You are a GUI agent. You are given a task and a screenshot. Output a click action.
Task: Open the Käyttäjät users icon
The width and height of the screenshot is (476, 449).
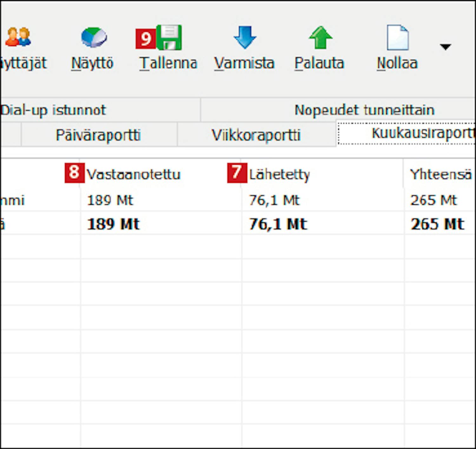pos(18,37)
